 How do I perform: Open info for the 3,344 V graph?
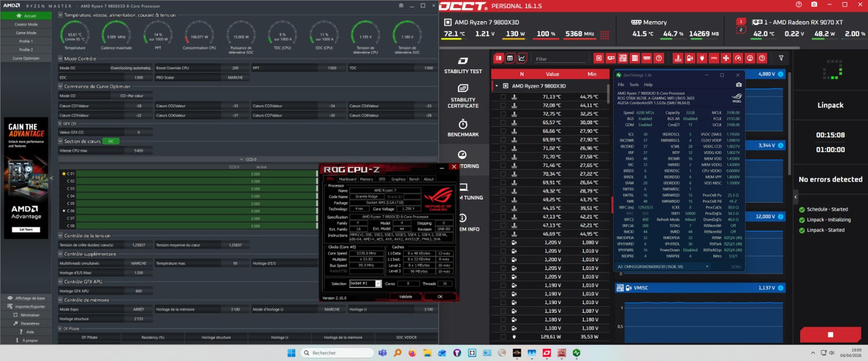[x=781, y=146]
